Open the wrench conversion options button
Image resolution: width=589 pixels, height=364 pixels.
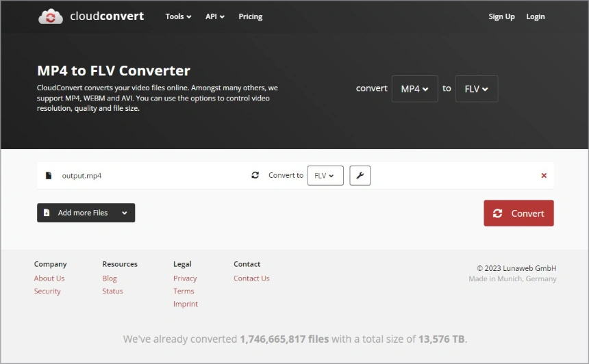coord(360,175)
